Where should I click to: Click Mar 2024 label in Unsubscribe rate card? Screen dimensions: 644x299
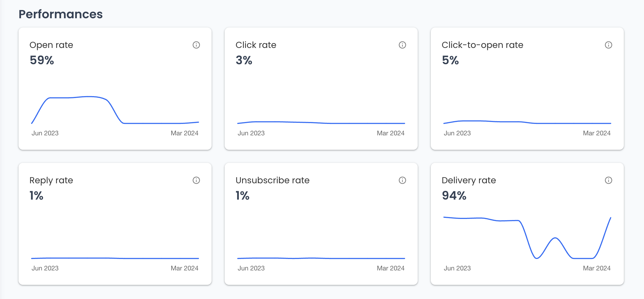(x=391, y=268)
